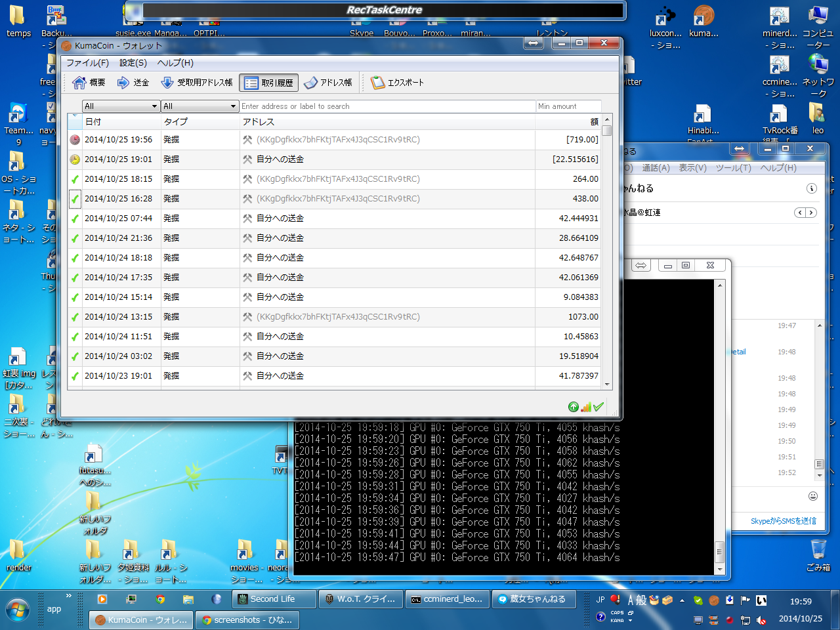Open the 受取用アドレス帳 receive addresses page
Screen dimensions: 840x630
[197, 83]
